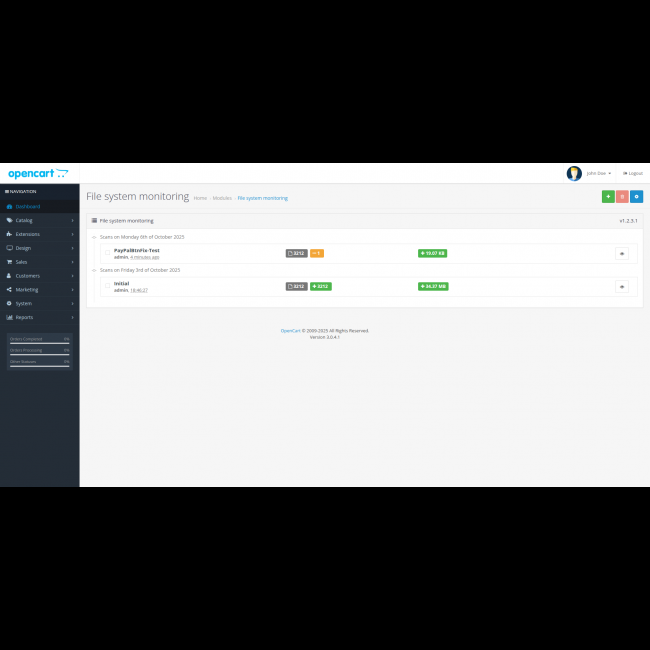Click the OpenCart footer link
Screen dimensions: 650x650
[x=290, y=330]
